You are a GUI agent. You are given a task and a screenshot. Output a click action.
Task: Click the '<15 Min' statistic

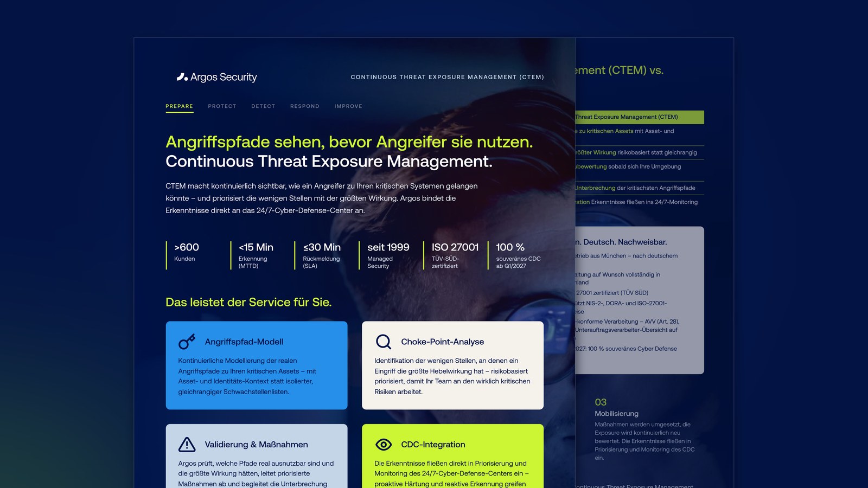[256, 247]
